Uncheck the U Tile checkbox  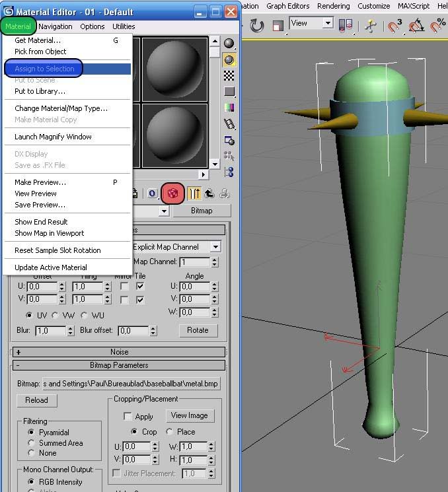coord(140,286)
